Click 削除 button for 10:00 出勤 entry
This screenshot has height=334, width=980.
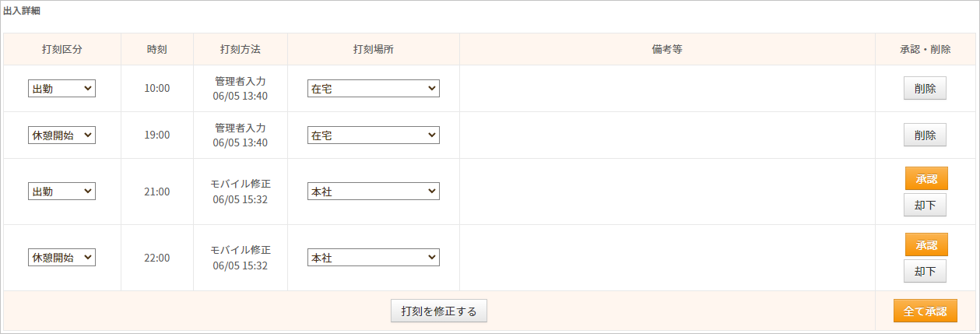[x=926, y=88]
